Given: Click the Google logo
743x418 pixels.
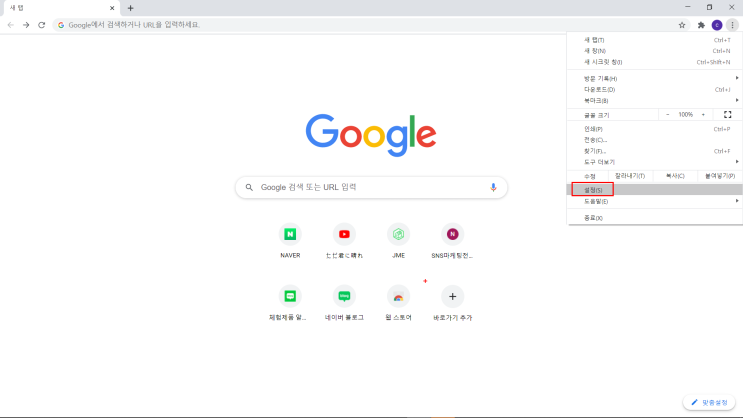Looking at the screenshot, I should (371, 135).
